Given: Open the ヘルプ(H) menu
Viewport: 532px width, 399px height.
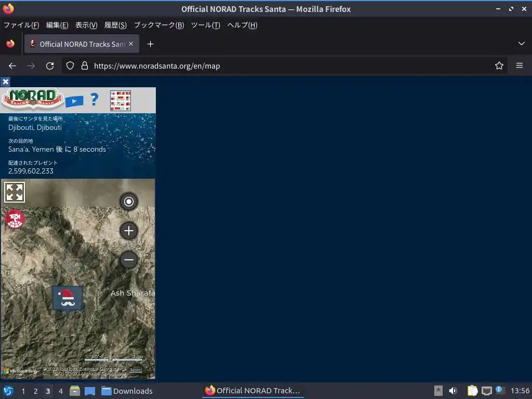Looking at the screenshot, I should point(242,25).
